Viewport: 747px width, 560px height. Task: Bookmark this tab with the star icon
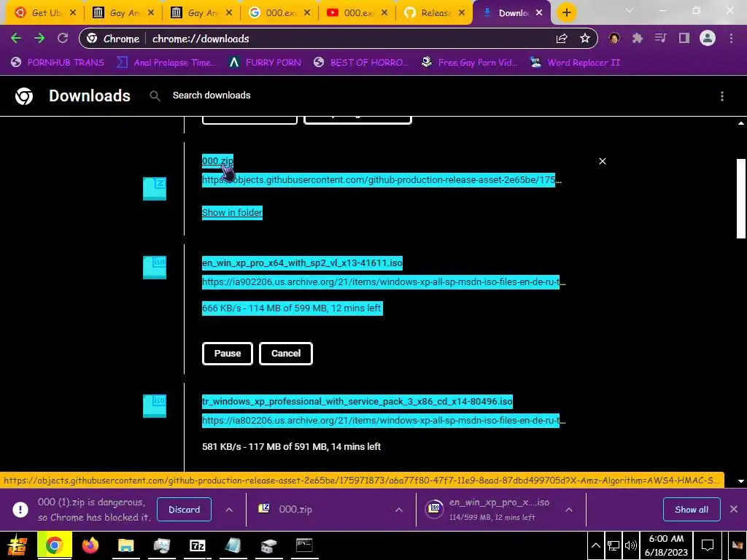[585, 39]
